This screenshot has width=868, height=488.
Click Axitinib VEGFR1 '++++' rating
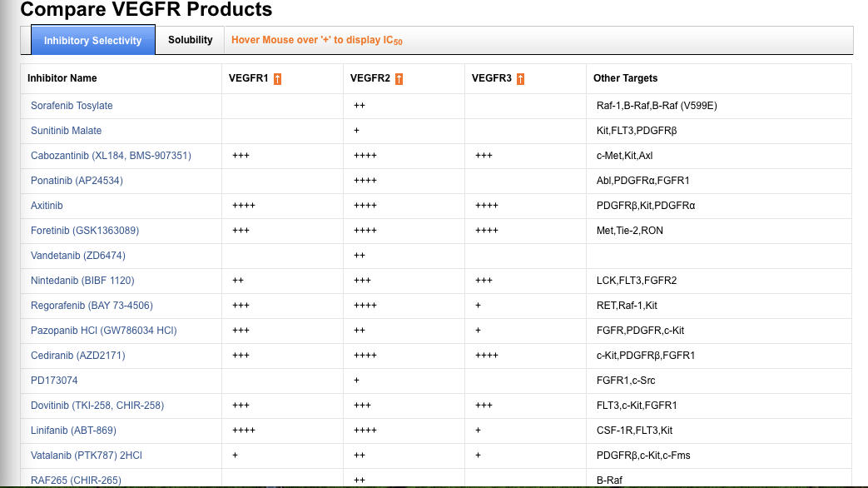click(x=244, y=206)
